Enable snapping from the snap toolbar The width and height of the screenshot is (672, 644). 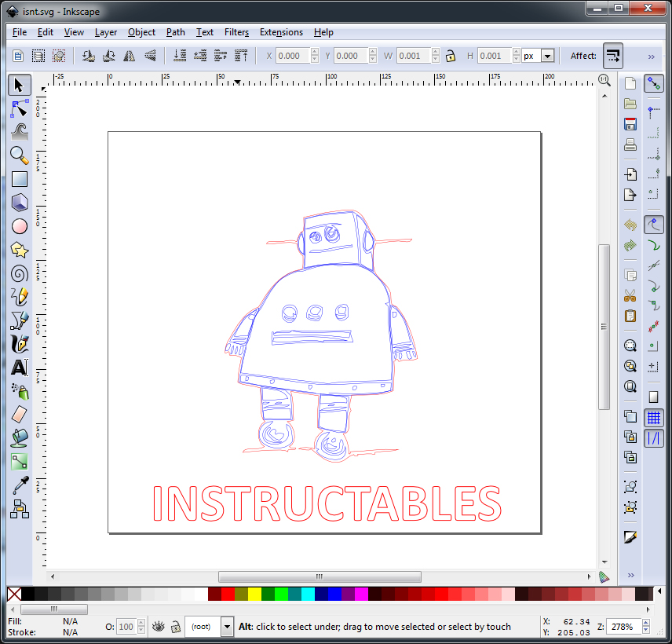(x=654, y=82)
